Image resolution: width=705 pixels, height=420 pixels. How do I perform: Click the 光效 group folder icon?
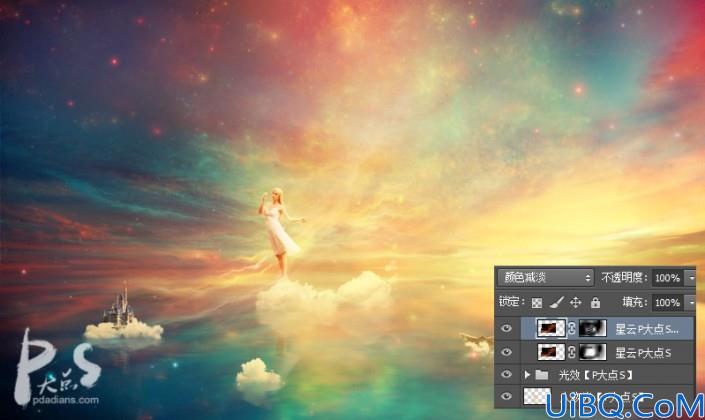(542, 375)
